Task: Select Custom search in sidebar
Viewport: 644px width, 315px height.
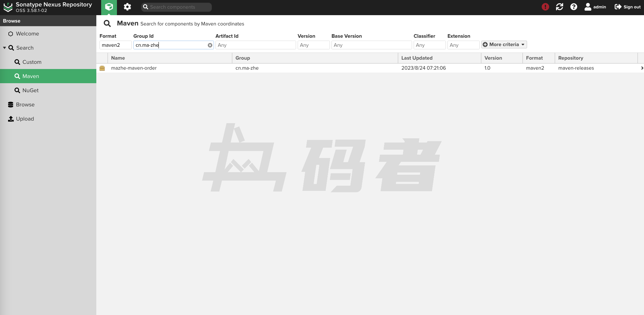Action: click(32, 62)
